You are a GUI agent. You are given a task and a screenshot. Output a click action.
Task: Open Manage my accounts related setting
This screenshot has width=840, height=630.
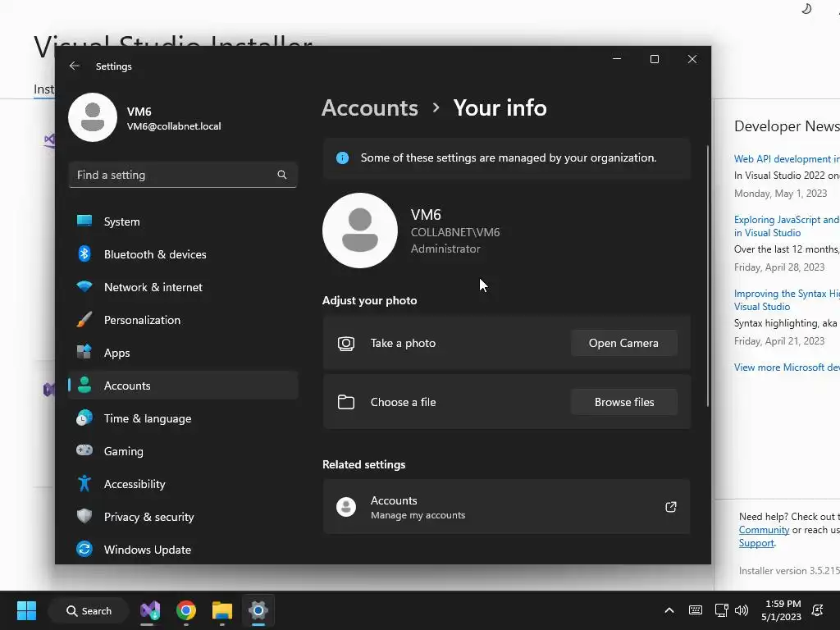[x=506, y=507]
